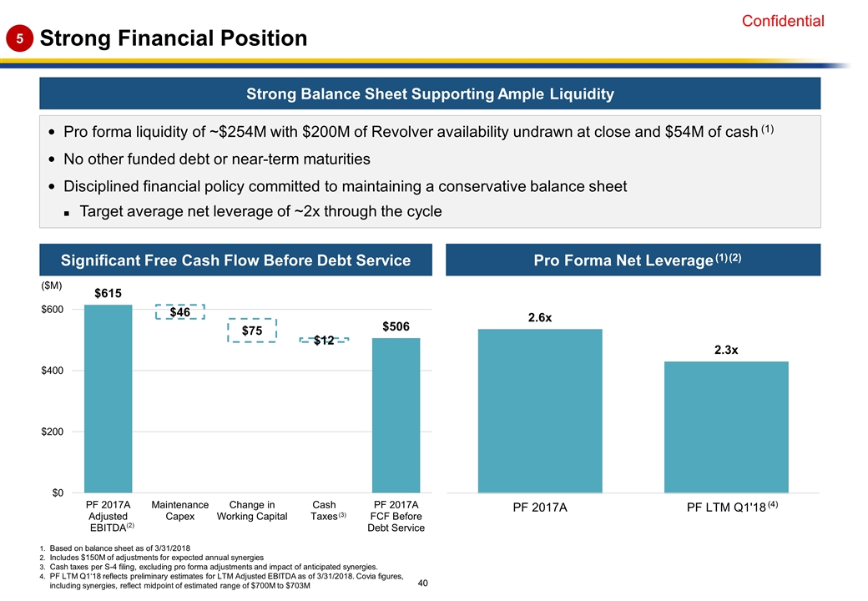868x601 pixels.
Task: Click the ($M) units label
Action: pos(52,286)
